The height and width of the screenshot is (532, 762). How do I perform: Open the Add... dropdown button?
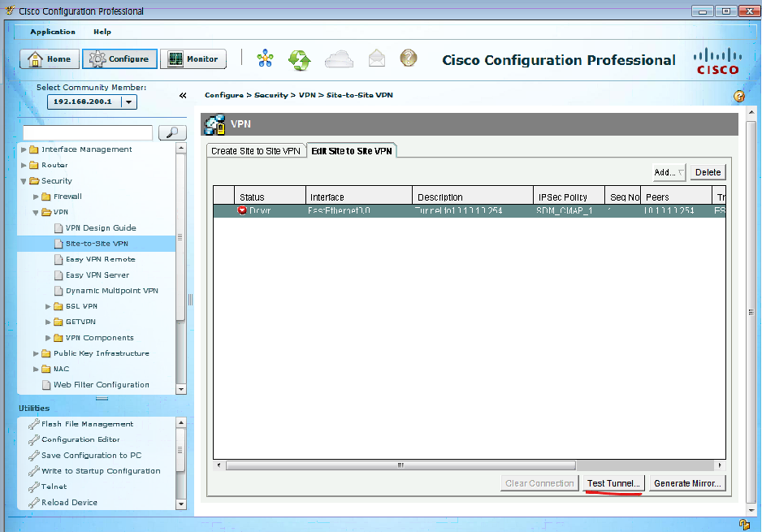pyautogui.click(x=669, y=172)
